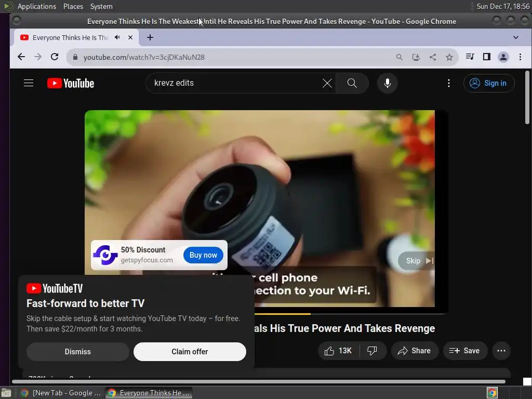
Task: Select the Everyone Thinks He Is tab
Action: (76, 37)
